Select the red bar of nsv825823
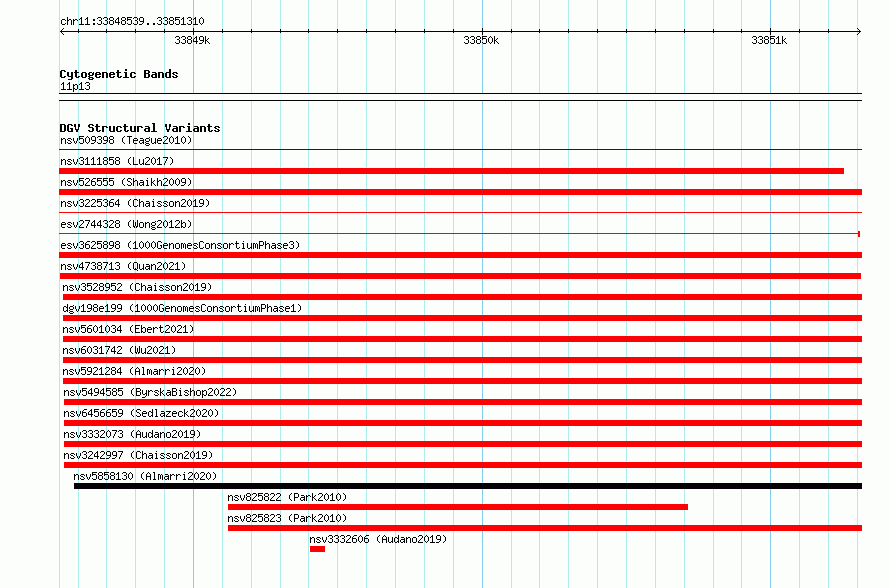This screenshot has width=890, height=588. [x=545, y=528]
